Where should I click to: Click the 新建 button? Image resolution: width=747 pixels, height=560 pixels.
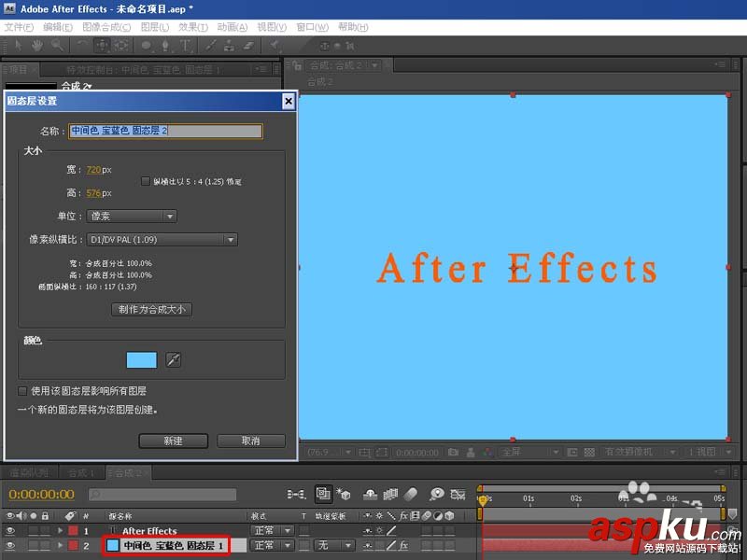(174, 441)
